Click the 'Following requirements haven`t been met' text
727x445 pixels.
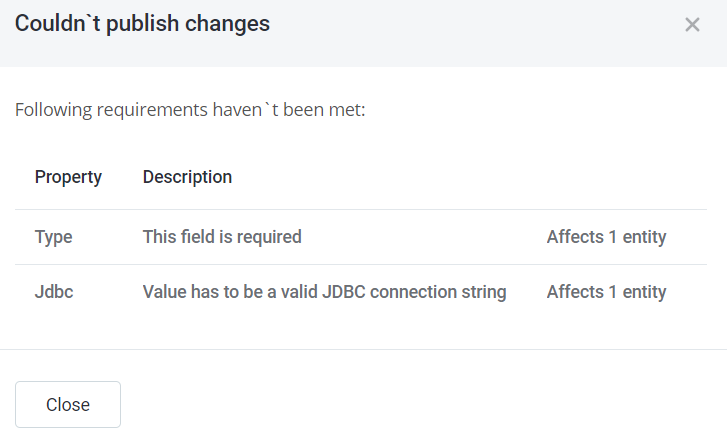coord(190,109)
